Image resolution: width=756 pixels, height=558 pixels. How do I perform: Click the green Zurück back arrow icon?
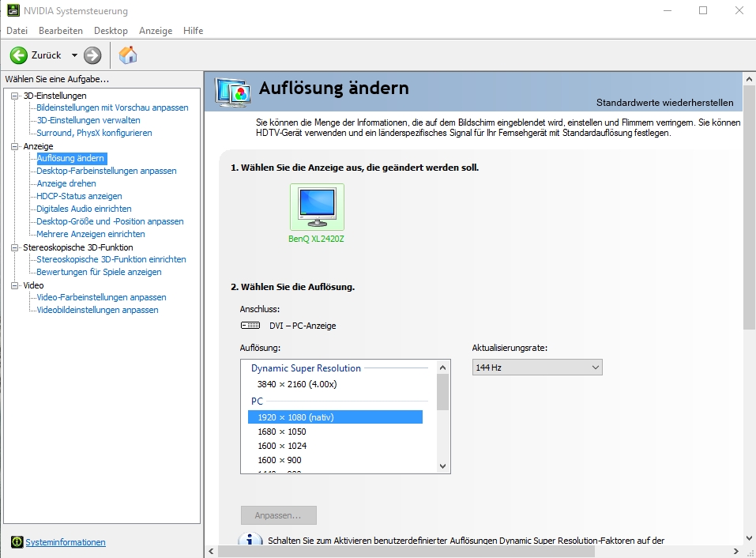point(19,55)
